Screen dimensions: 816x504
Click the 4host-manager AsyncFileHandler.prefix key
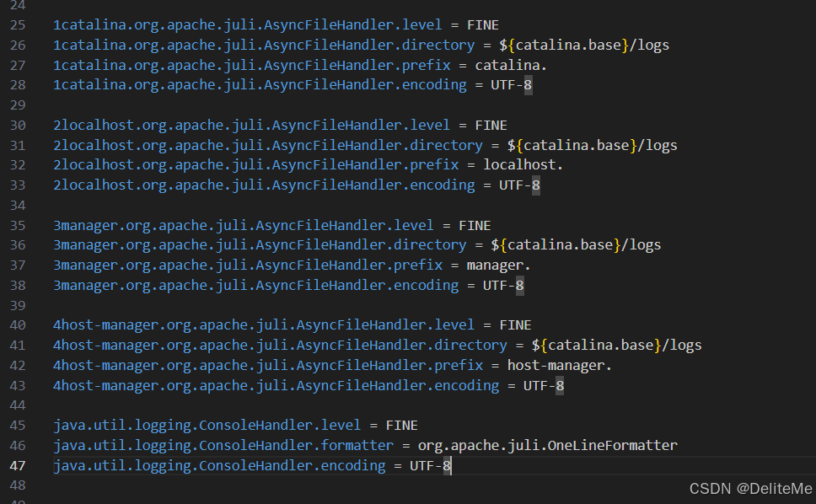(268, 366)
